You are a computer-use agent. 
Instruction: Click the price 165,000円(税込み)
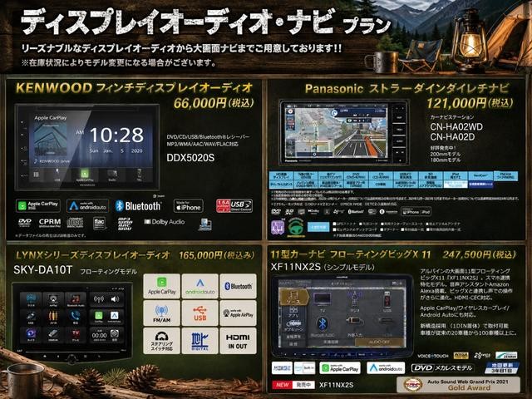pos(216,255)
